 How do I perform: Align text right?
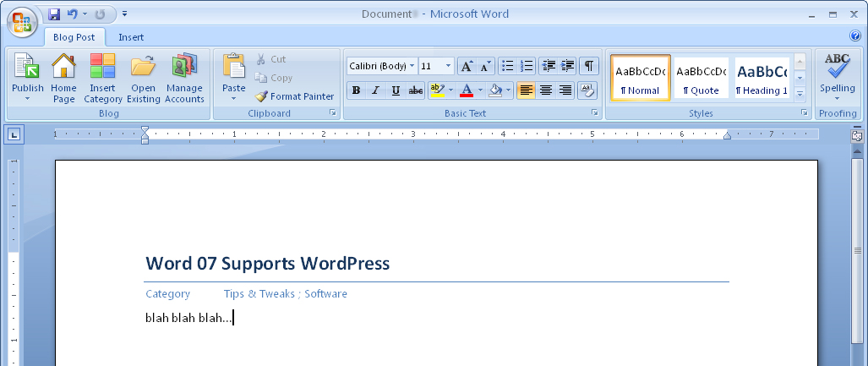[x=565, y=90]
